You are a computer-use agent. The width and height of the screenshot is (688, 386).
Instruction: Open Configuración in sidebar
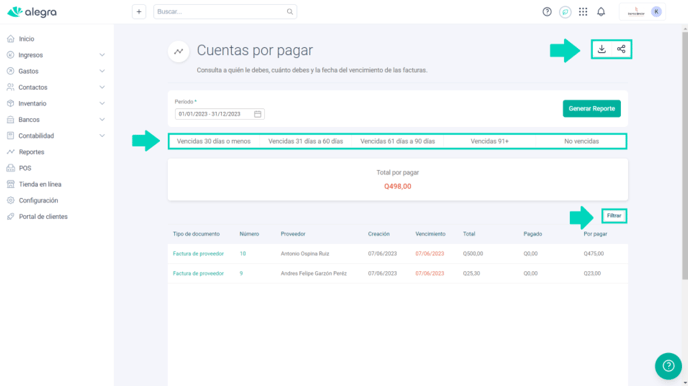pyautogui.click(x=38, y=200)
